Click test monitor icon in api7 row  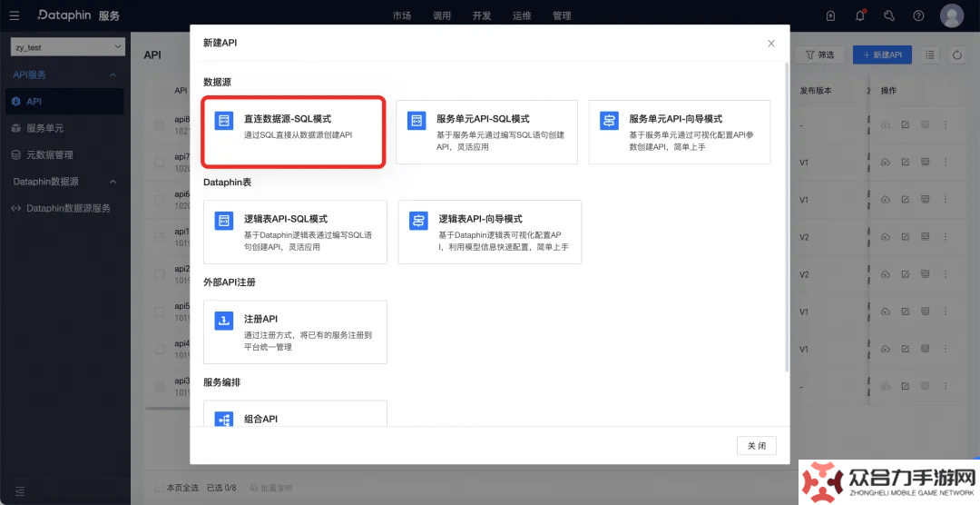(x=925, y=162)
